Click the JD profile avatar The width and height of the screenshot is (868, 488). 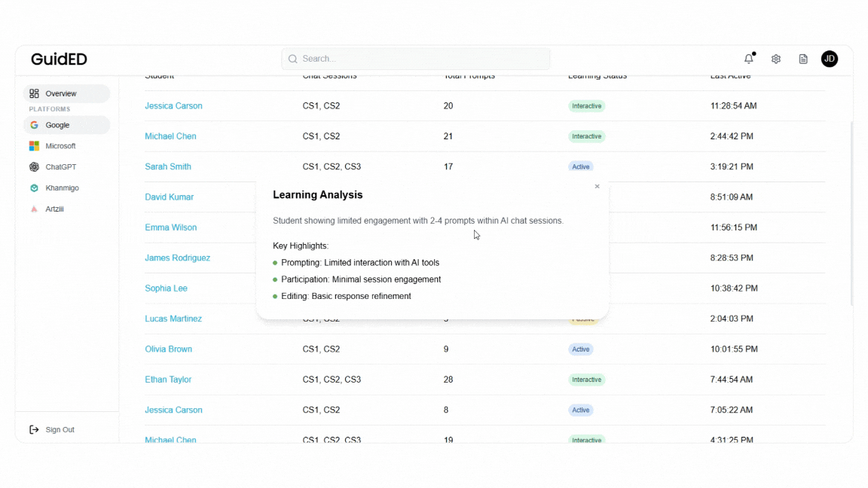(x=830, y=58)
